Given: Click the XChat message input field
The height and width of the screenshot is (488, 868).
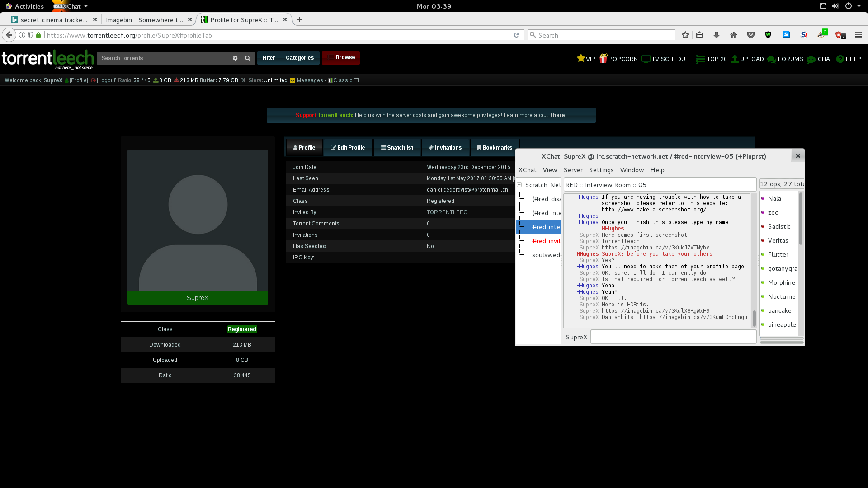Looking at the screenshot, I should pos(673,337).
